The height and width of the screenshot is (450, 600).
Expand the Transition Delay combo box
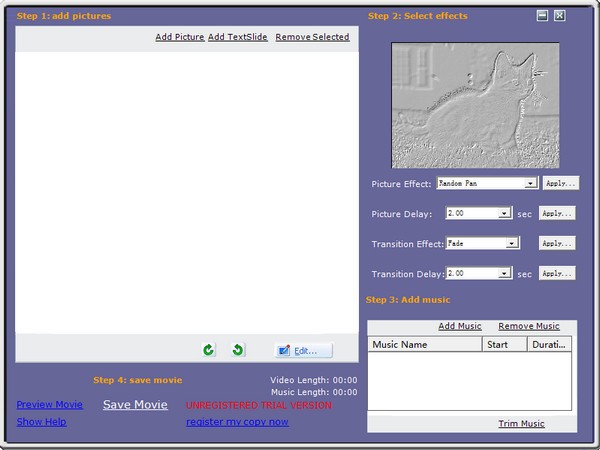click(x=506, y=273)
